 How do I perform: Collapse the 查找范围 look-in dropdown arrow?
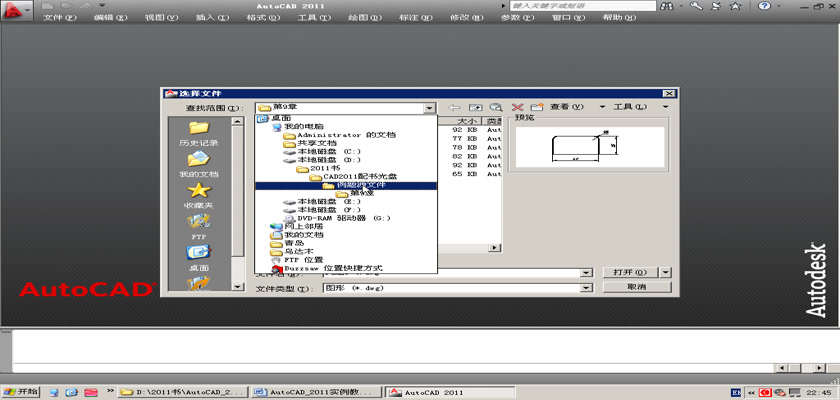[x=429, y=108]
